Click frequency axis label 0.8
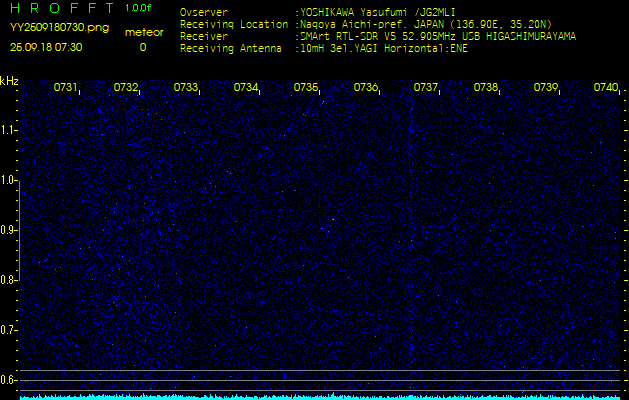Viewport: 629px width, 400px height. 8,280
